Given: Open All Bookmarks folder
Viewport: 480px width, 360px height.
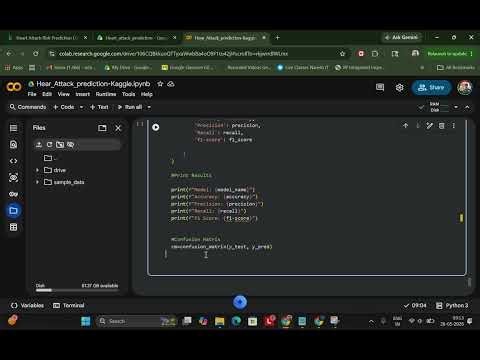Looking at the screenshot, I should coord(456,68).
